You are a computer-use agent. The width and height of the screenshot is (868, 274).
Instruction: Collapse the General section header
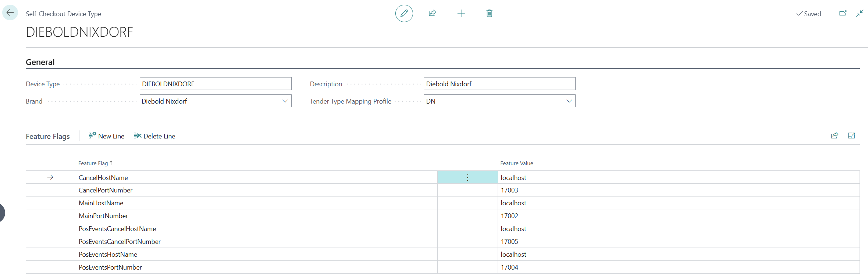(x=40, y=62)
